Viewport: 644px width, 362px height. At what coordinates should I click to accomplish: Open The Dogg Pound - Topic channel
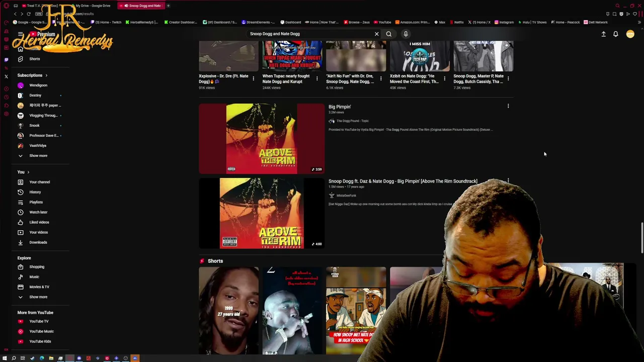click(x=352, y=121)
